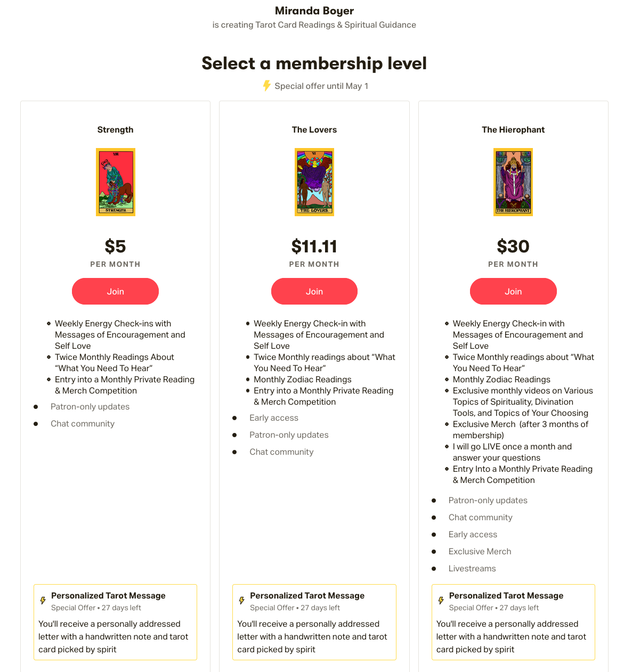Join the $30 Hierophant membership
The height and width of the screenshot is (672, 624).
513,291
